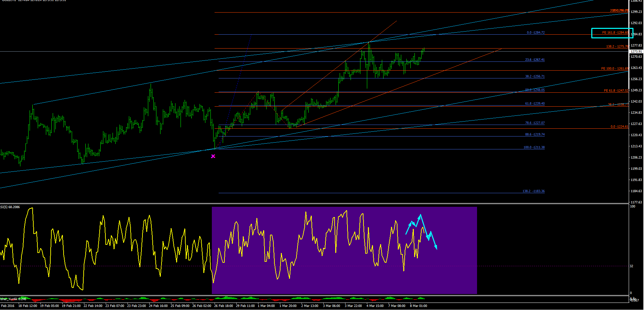Click the 26 Feb 02:00 time label
Viewport: 644px width, 310px height.
point(202,306)
